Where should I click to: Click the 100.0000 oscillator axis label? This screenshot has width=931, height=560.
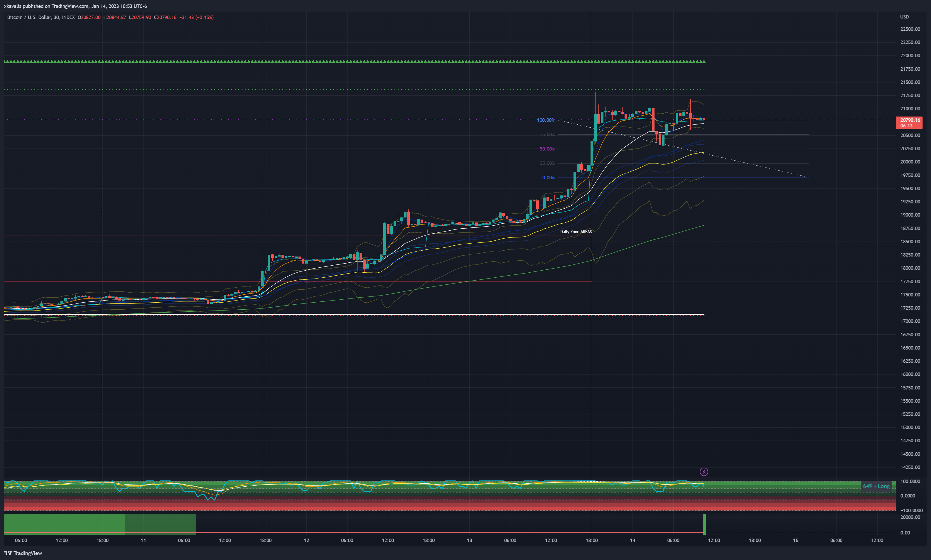pyautogui.click(x=910, y=482)
